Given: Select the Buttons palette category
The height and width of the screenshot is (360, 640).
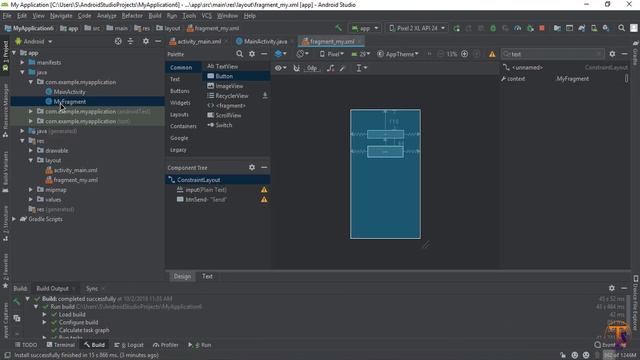Looking at the screenshot, I should coord(180,91).
